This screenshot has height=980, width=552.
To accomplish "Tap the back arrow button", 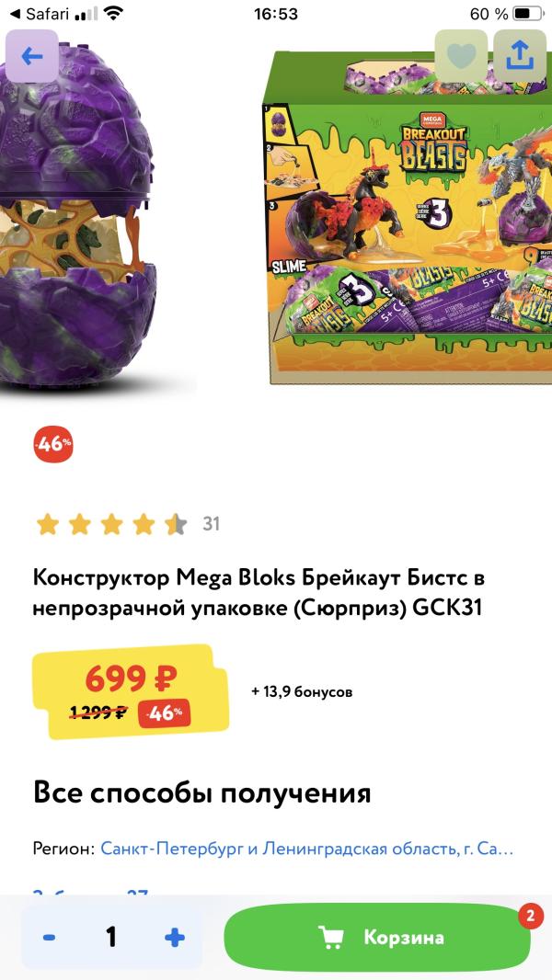I will pyautogui.click(x=32, y=57).
